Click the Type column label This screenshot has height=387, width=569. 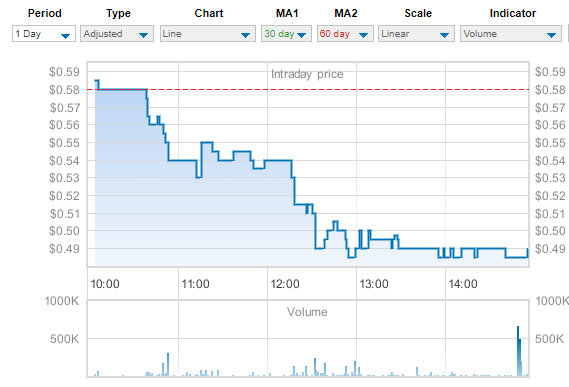coord(118,13)
